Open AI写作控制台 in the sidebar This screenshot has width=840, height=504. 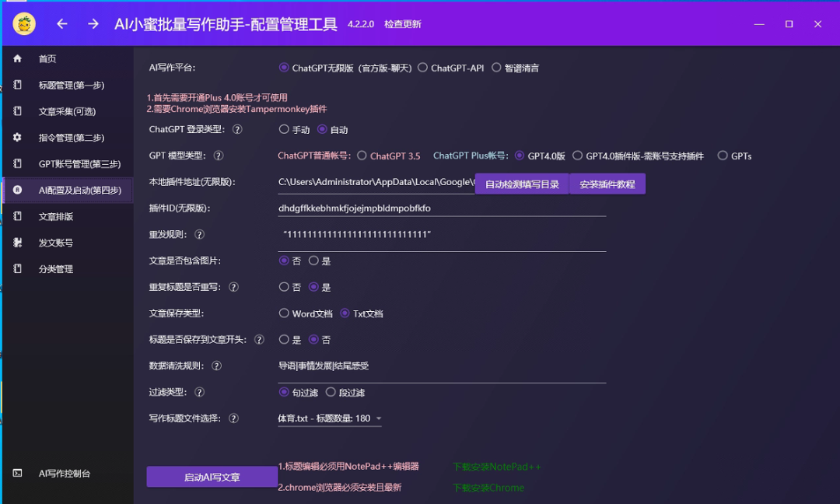tap(68, 474)
